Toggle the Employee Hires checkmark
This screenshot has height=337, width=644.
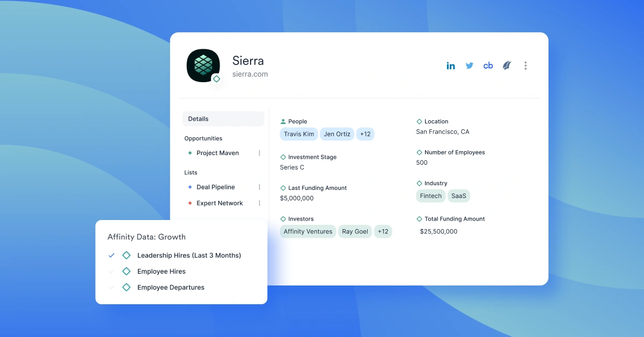point(112,272)
